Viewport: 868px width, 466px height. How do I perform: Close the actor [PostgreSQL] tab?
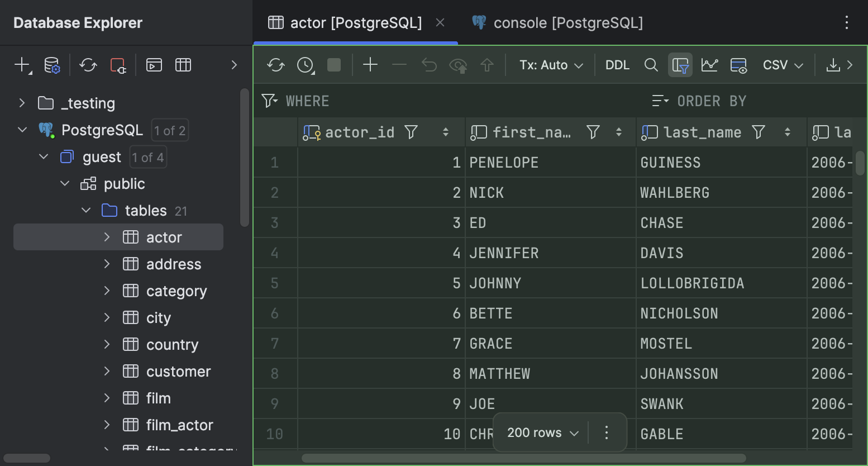(x=440, y=22)
